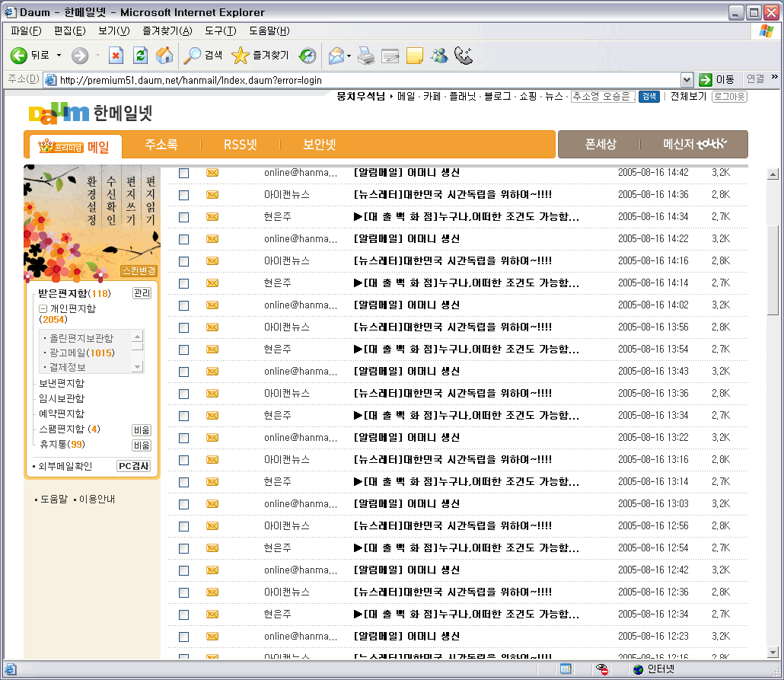784x680 pixels.
Task: Click the Daum search input field
Action: click(604, 97)
